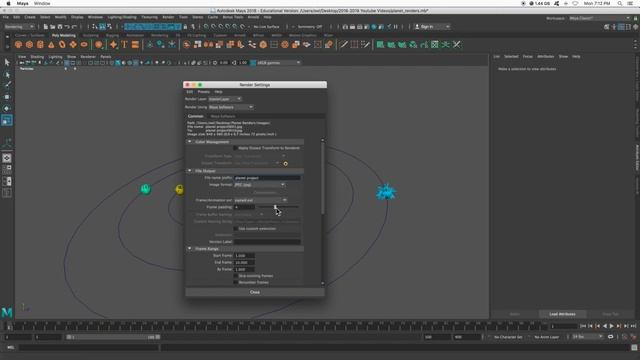This screenshot has height=360, width=640.
Task: Open the Render Using dropdown
Action: click(x=231, y=107)
